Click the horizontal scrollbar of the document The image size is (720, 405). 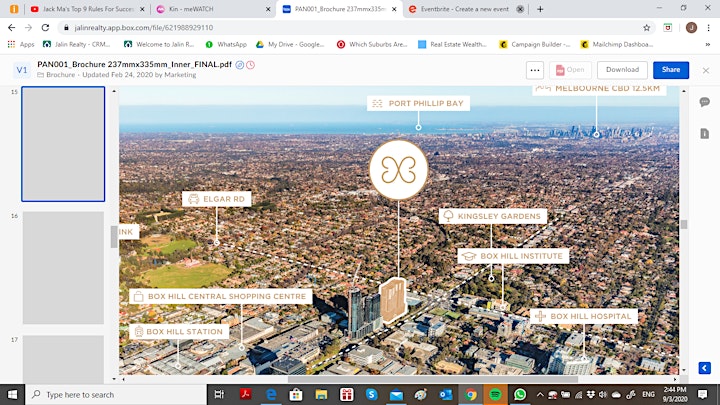click(x=433, y=379)
